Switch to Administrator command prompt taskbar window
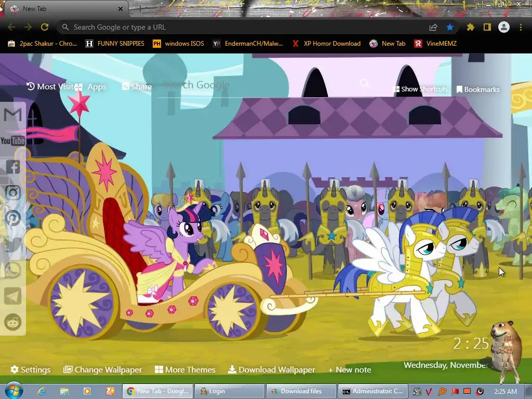 373,391
